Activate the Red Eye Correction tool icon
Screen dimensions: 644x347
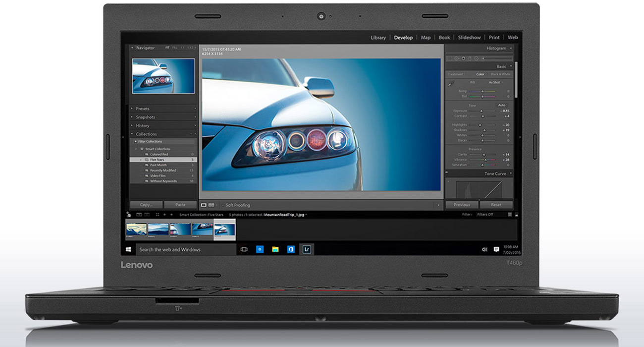(463, 58)
